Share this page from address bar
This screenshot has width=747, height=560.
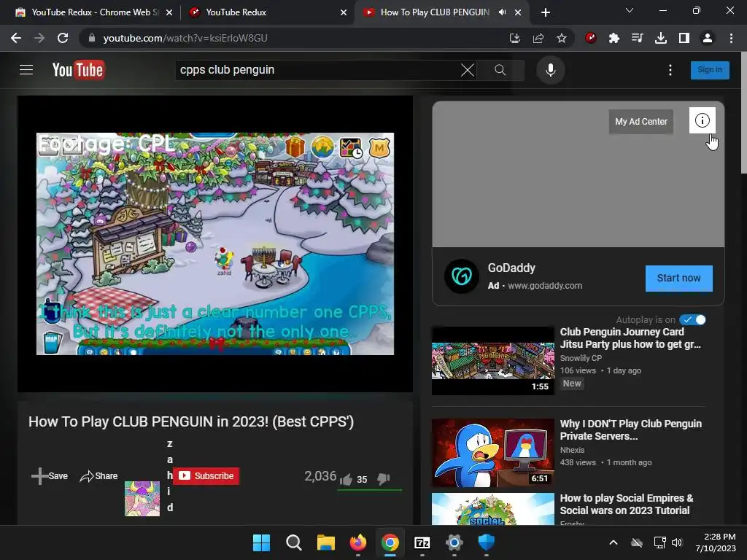[538, 38]
